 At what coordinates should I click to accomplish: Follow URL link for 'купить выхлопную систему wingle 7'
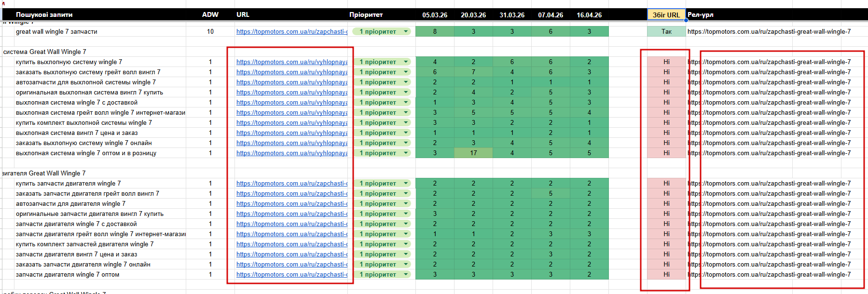291,62
